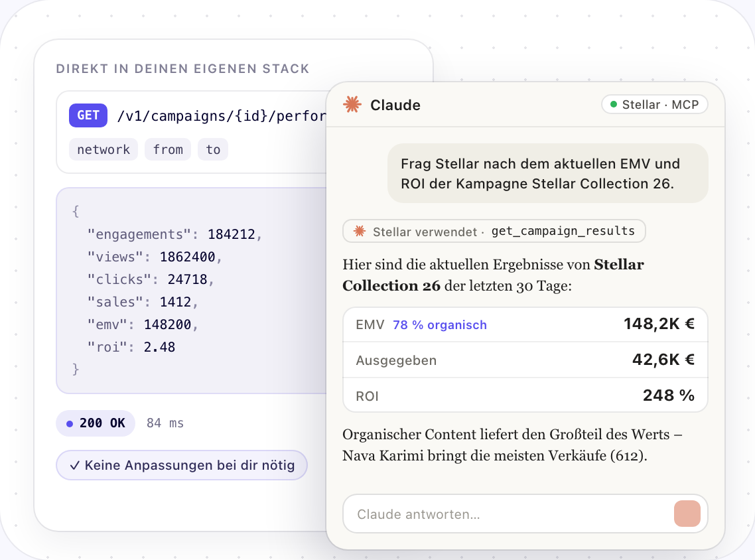Click the small starburst icon in the tool-use chip
Viewport: 755px width, 560px height.
click(359, 231)
